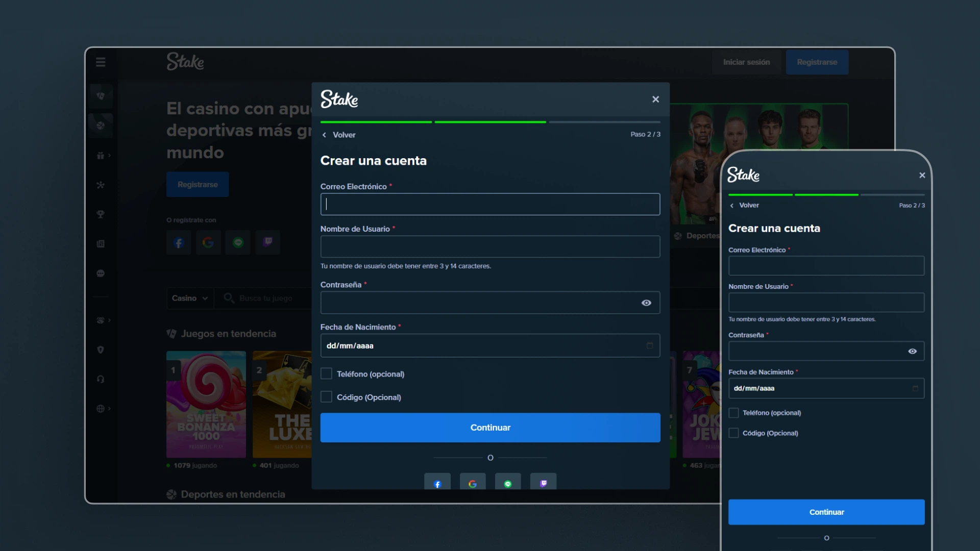
Task: Click the Busca tu juego search field
Action: click(265, 298)
